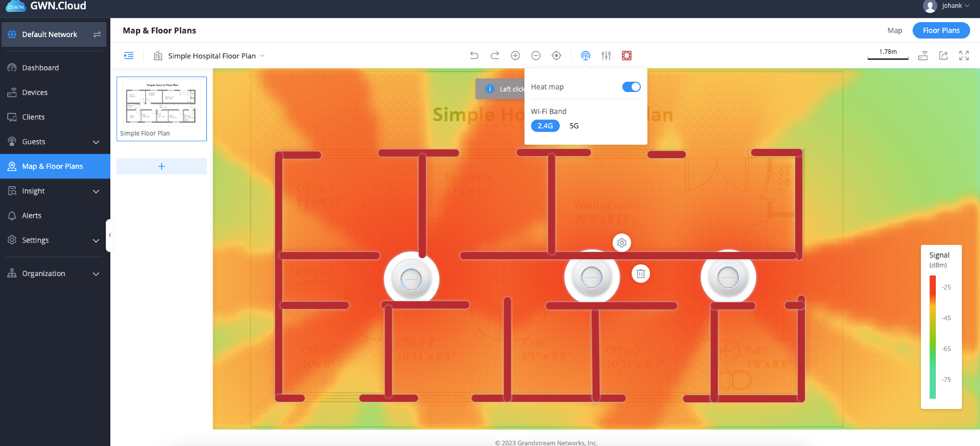Delete the selected access point via trash icon

click(x=640, y=274)
